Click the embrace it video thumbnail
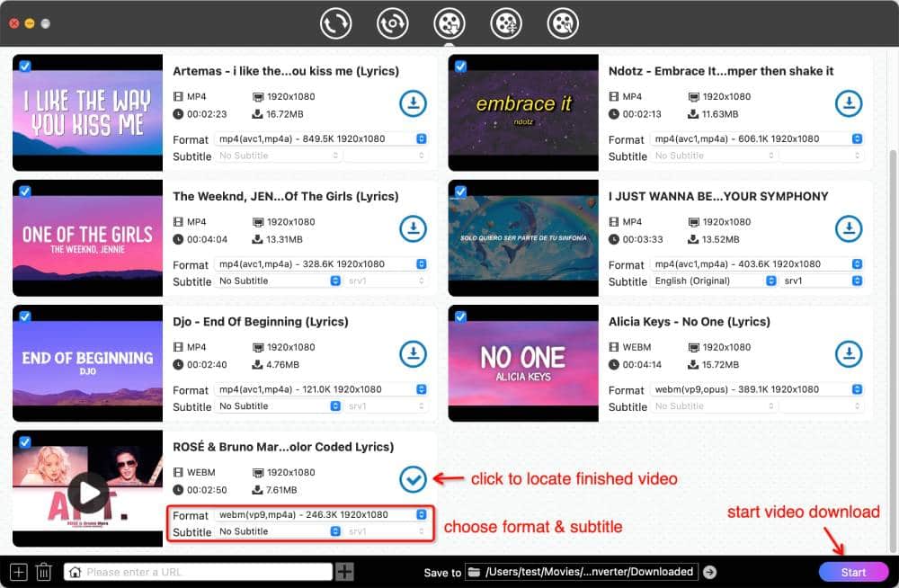 point(523,112)
